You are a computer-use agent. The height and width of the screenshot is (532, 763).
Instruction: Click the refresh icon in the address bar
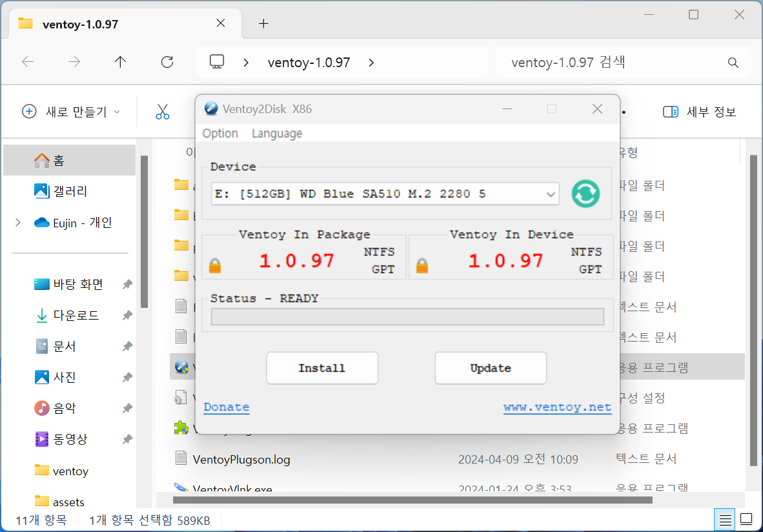coord(167,62)
